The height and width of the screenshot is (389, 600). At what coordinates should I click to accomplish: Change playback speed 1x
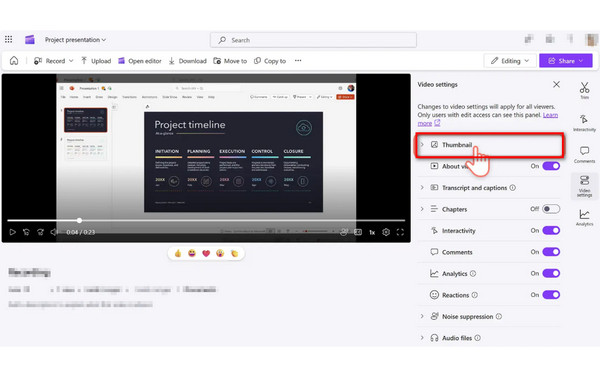coord(372,232)
